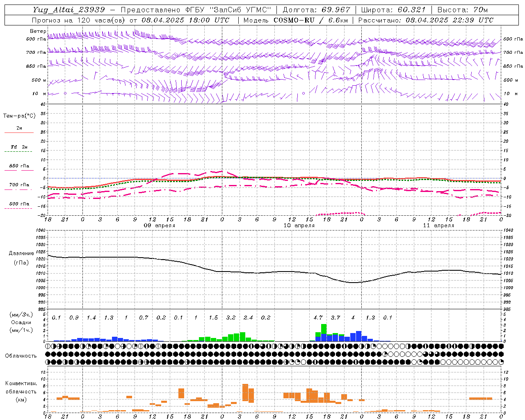Click the Долгота: 69.967 value
525x420 pixels.
pyautogui.click(x=316, y=9)
